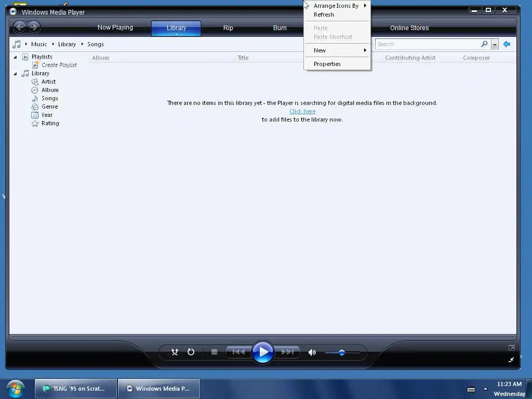Switch to compact mode icon
This screenshot has width=532, height=399.
pyautogui.click(x=511, y=360)
